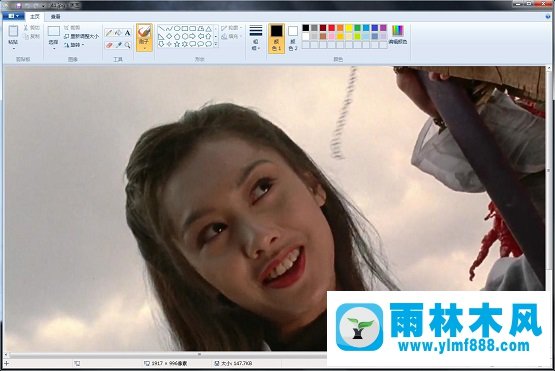Screen dimensions: 555x371
Task: Pick the dark red color swatch
Action: click(323, 28)
